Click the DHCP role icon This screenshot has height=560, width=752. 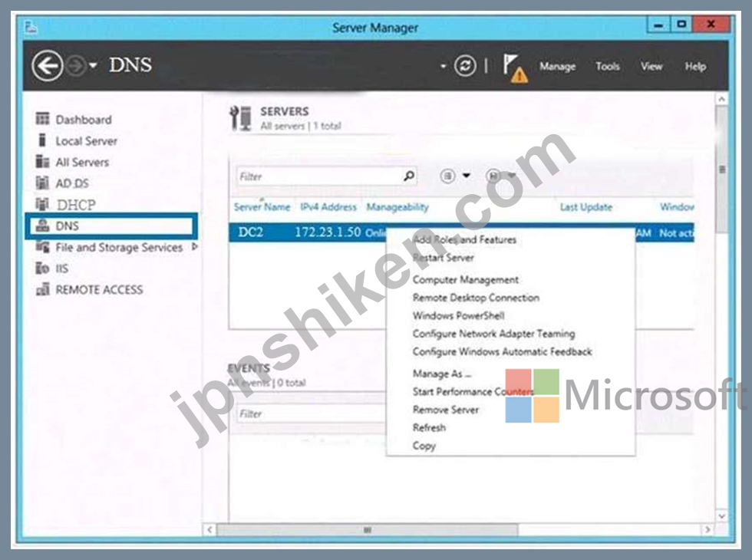(x=42, y=204)
